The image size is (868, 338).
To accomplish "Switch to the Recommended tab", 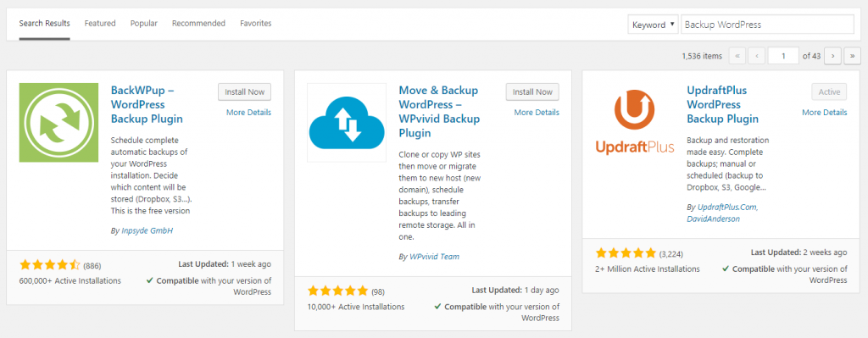I will 198,23.
